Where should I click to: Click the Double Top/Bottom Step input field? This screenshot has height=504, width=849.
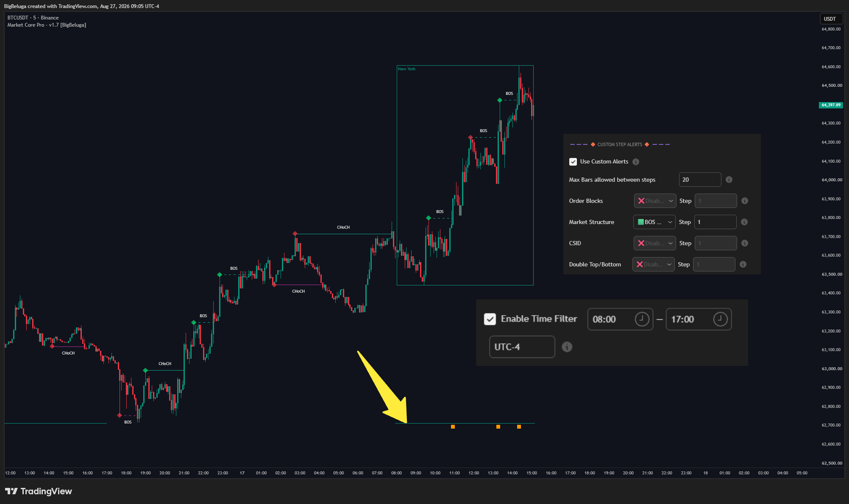coord(714,264)
